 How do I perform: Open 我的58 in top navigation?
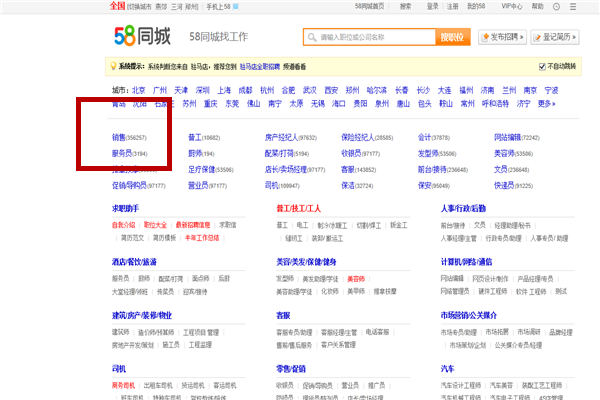(476, 7)
